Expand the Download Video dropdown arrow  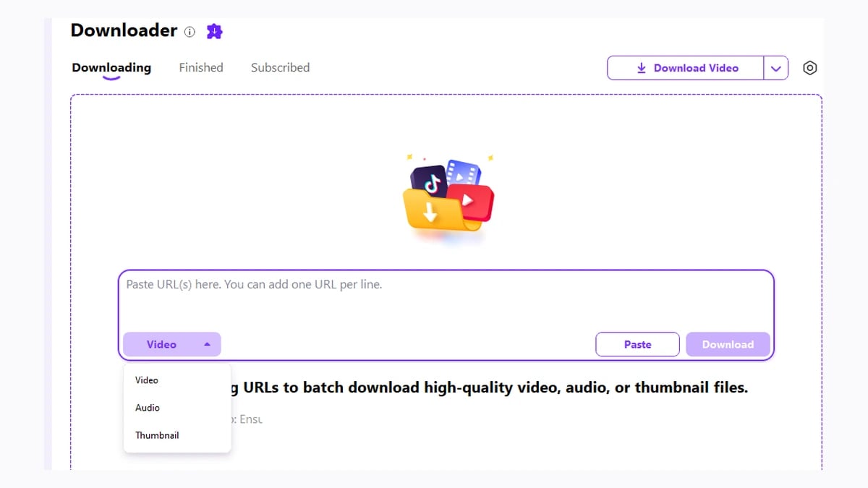(776, 68)
